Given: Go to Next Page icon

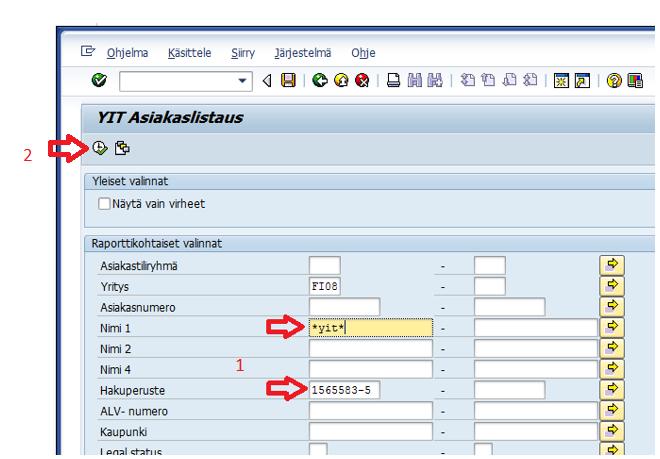Looking at the screenshot, I should tap(509, 80).
